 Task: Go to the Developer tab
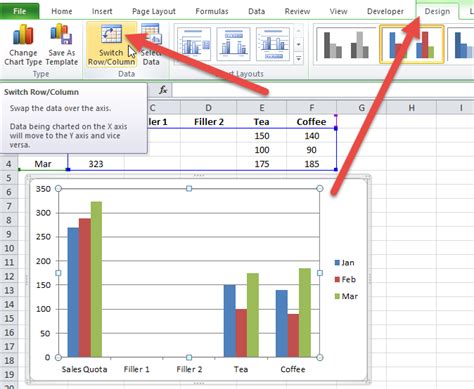tap(385, 11)
